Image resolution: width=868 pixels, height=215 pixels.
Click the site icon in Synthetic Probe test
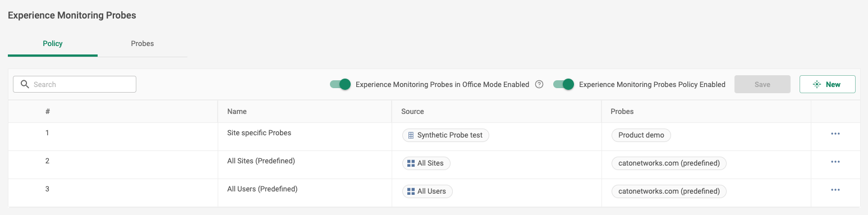tap(411, 135)
